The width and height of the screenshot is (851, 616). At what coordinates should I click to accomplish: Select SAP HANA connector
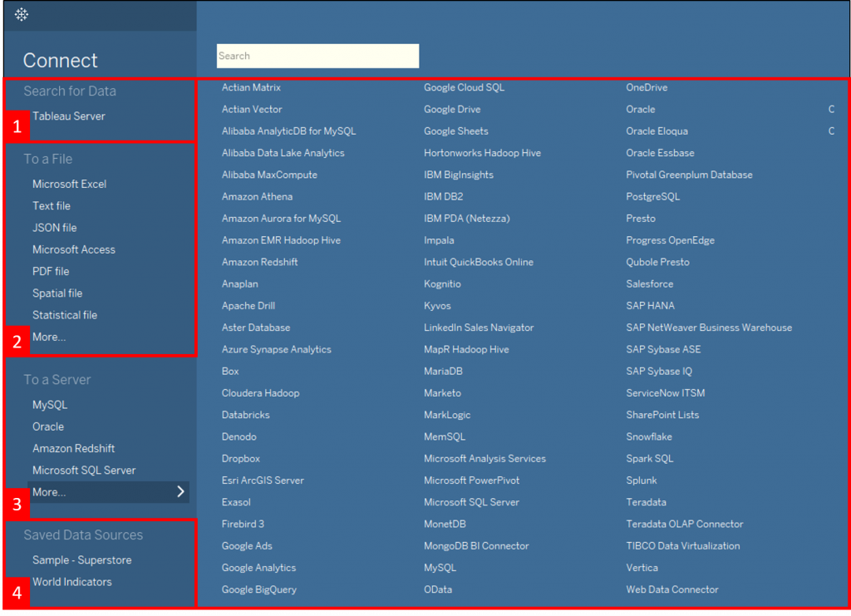click(650, 306)
